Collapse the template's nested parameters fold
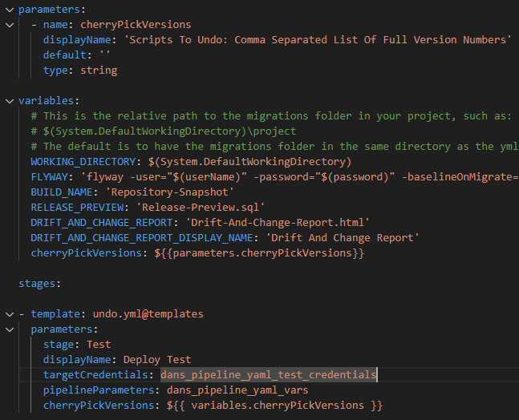Screen dimensions: 519x420 coord(10,329)
